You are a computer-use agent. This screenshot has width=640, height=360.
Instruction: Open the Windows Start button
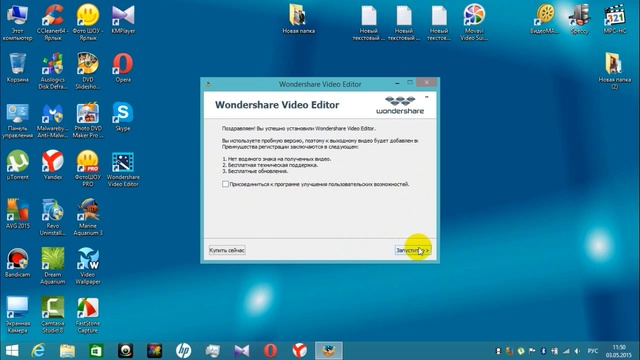(x=12, y=351)
